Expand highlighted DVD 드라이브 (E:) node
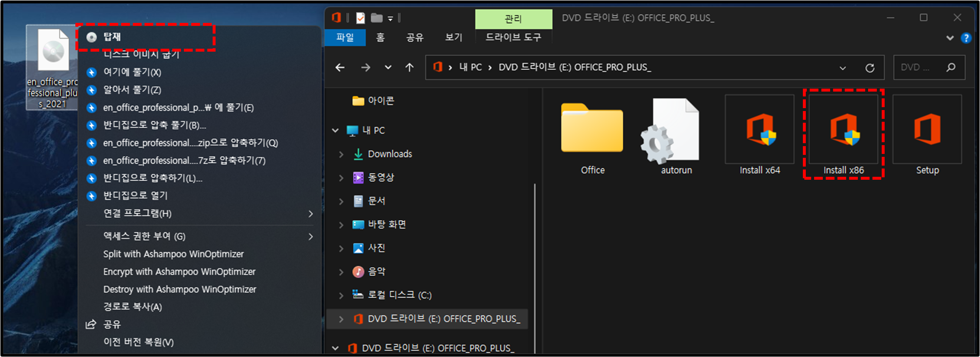 [341, 319]
